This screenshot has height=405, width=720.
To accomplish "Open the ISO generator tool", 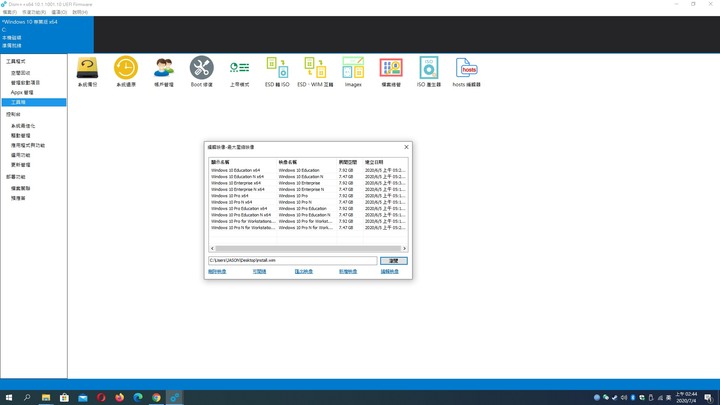I will pos(428,72).
